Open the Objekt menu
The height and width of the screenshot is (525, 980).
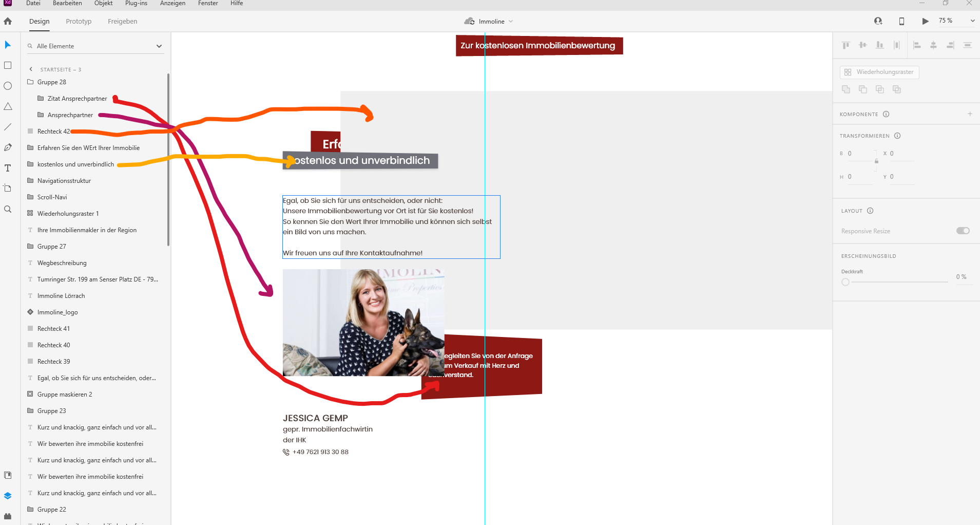pos(103,4)
